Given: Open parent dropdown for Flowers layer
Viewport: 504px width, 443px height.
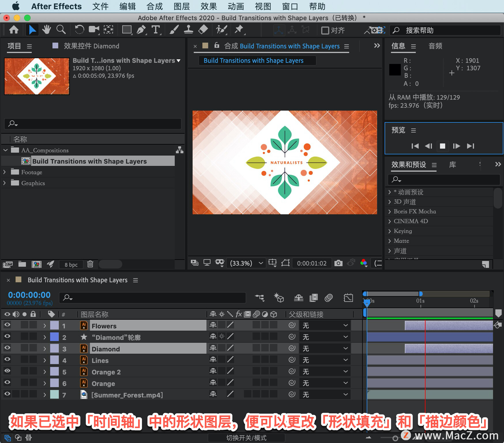Looking at the screenshot, I should (x=325, y=325).
